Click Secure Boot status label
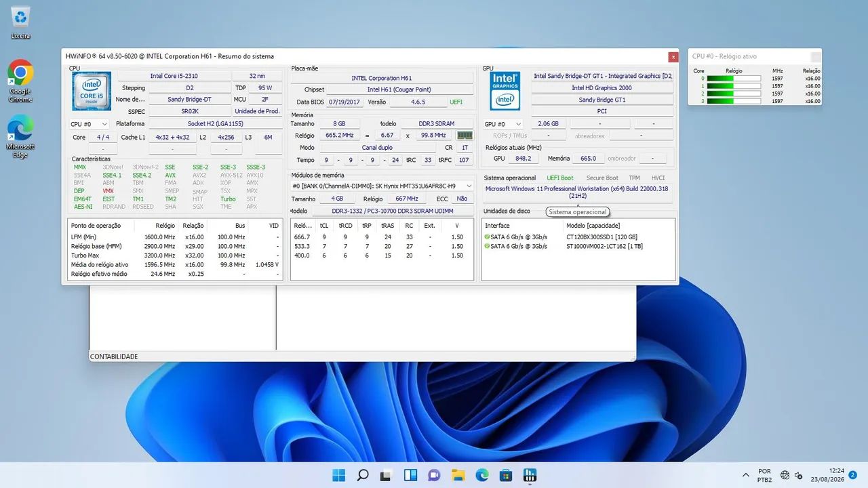This screenshot has height=488, width=868. coord(601,178)
